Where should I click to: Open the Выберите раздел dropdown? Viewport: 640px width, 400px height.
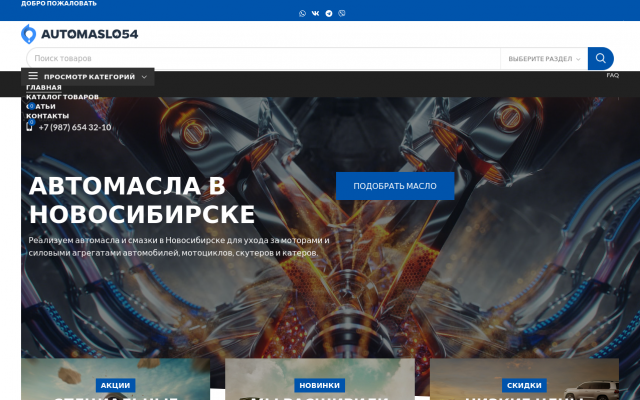pyautogui.click(x=544, y=59)
